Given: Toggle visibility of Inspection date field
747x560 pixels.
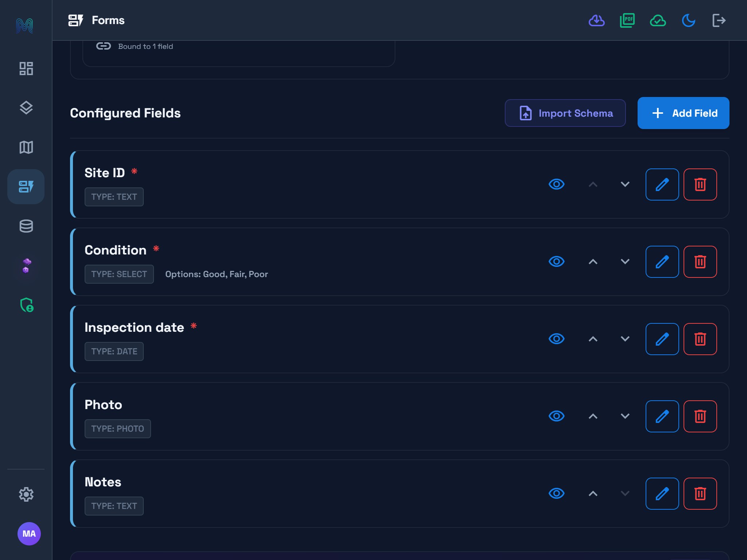Looking at the screenshot, I should coord(557,339).
